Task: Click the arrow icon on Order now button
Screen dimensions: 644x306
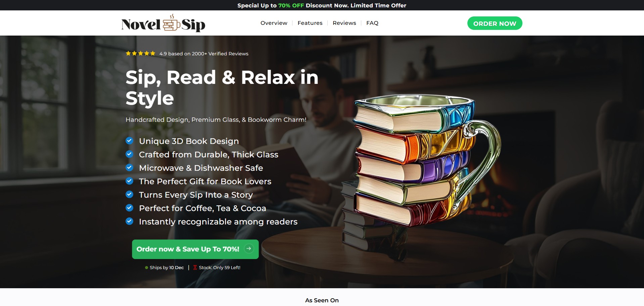Action: (x=249, y=249)
